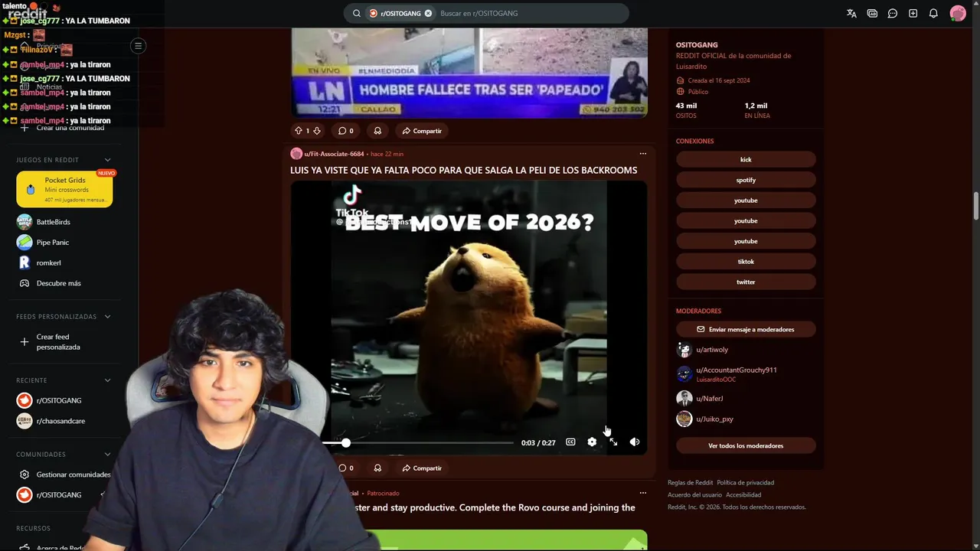Collapse Feeds Personalizadas section

[107, 317]
